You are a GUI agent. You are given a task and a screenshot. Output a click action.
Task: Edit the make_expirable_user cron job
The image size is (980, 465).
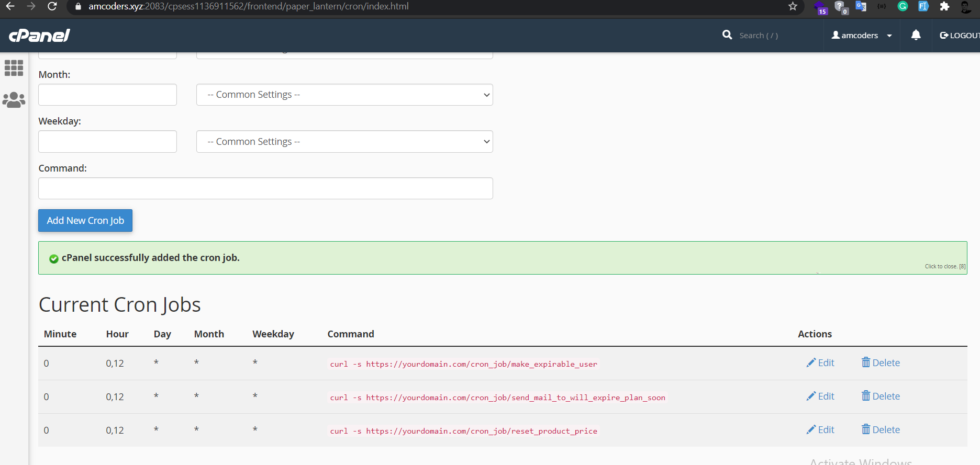coord(820,363)
